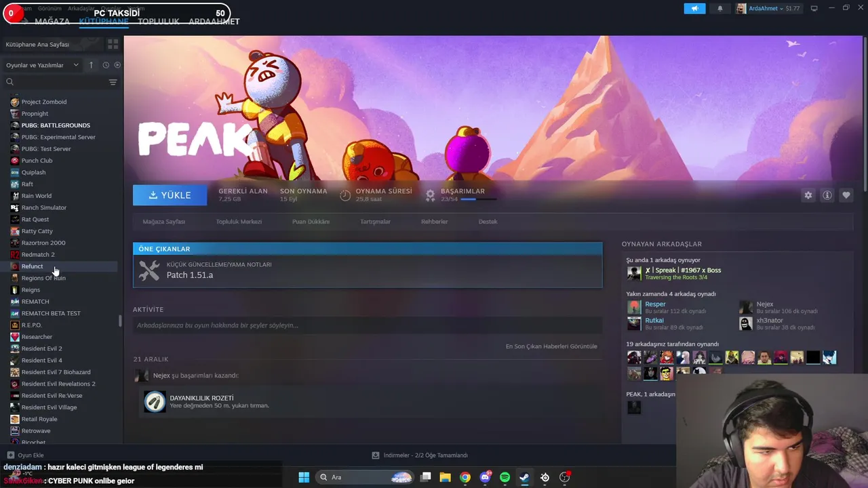The height and width of the screenshot is (488, 868).
Task: Open friend Nejex in friends panel
Action: [765, 304]
